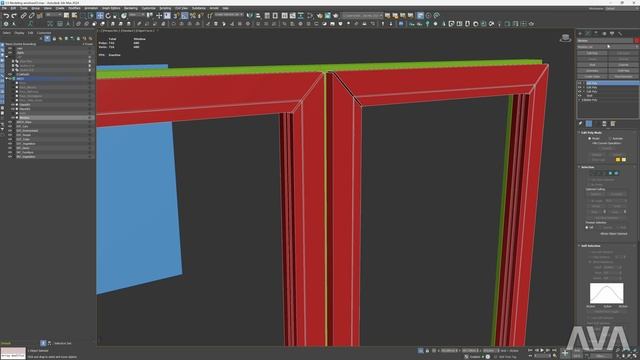Open the Schematic View icon

tap(301, 16)
